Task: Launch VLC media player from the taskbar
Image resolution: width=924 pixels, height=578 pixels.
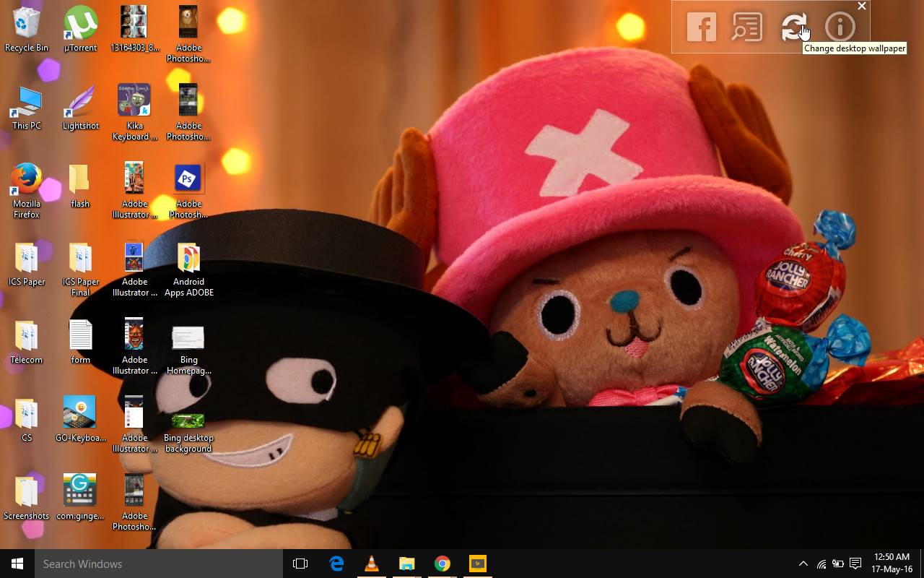Action: coord(371,564)
